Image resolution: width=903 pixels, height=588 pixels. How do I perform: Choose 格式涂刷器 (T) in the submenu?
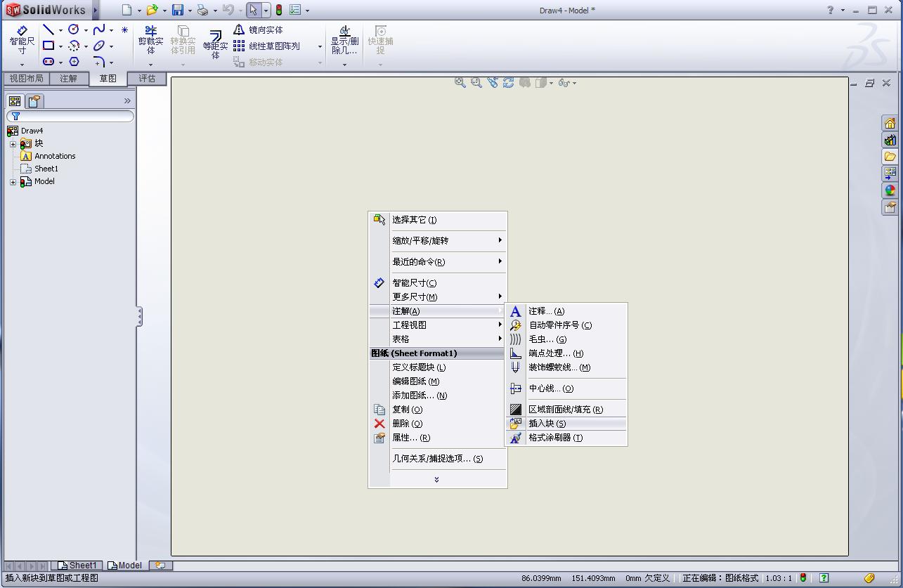tap(566, 438)
